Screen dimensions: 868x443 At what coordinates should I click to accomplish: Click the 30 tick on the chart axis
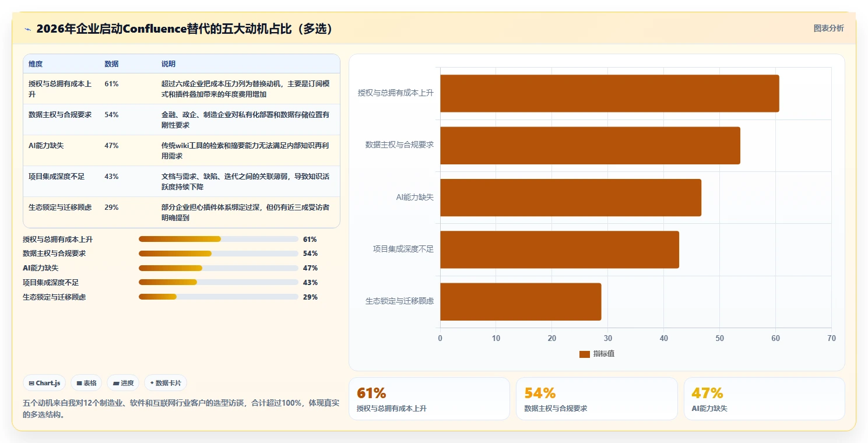(607, 338)
